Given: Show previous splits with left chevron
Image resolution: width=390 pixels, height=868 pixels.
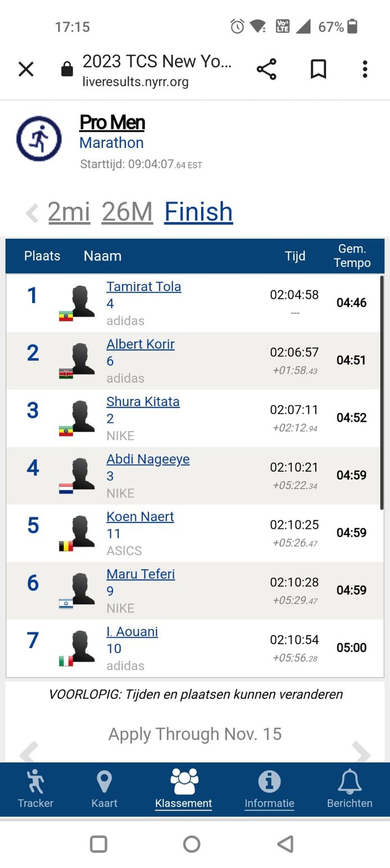Looking at the screenshot, I should (x=32, y=213).
